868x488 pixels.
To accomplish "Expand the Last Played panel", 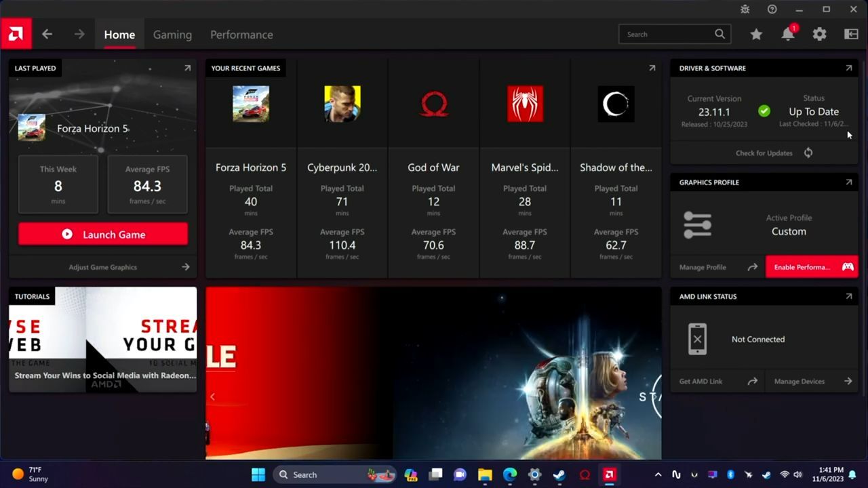I will pos(187,68).
